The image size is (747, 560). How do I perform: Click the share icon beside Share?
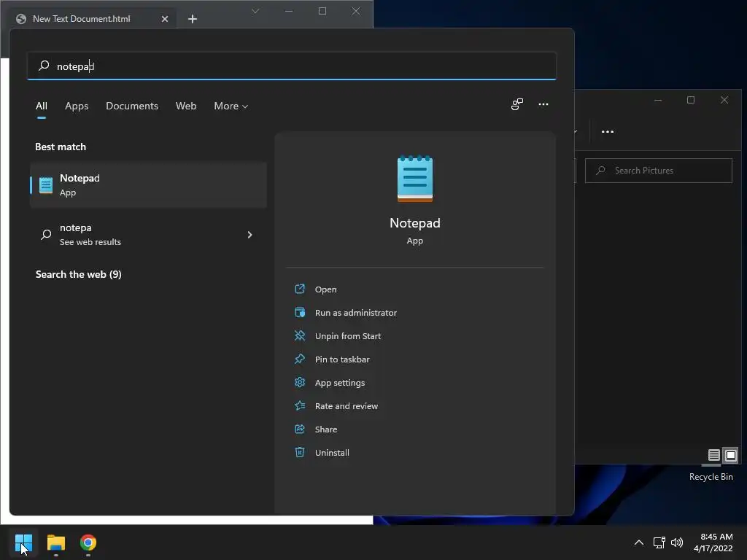[300, 429]
